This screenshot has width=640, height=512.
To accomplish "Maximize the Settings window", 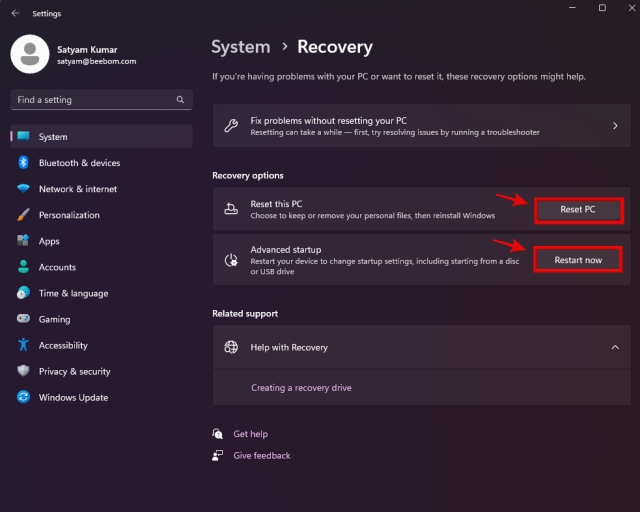I will click(x=602, y=8).
